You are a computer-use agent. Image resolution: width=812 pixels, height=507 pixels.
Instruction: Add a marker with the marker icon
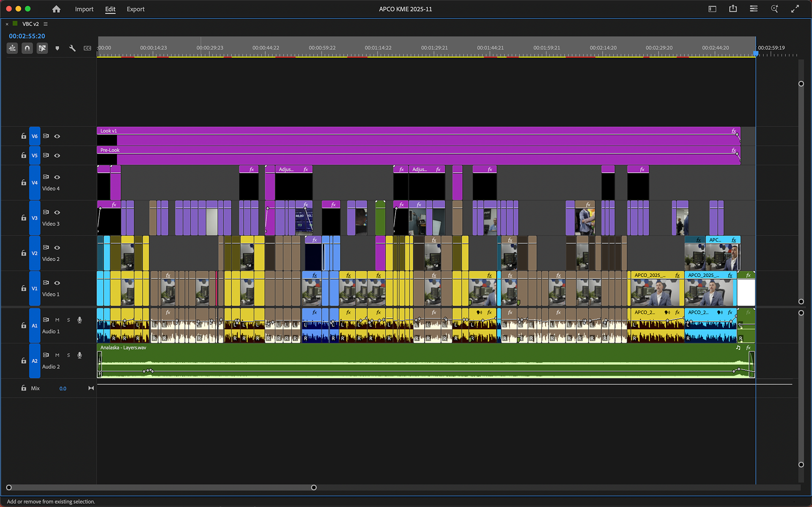tap(57, 48)
